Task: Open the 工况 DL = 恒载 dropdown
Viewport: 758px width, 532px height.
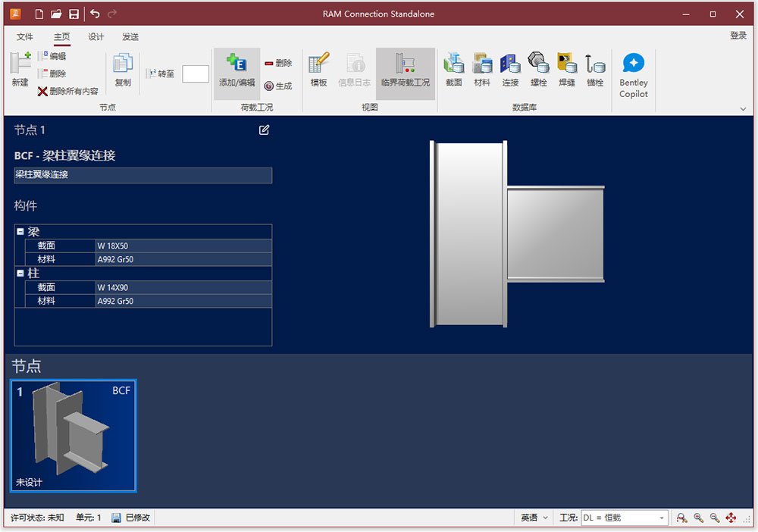Action: point(624,518)
